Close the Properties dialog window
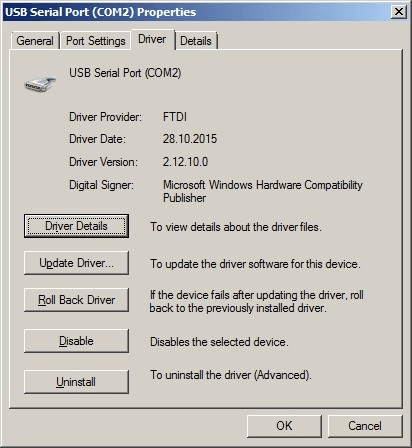 (399, 12)
